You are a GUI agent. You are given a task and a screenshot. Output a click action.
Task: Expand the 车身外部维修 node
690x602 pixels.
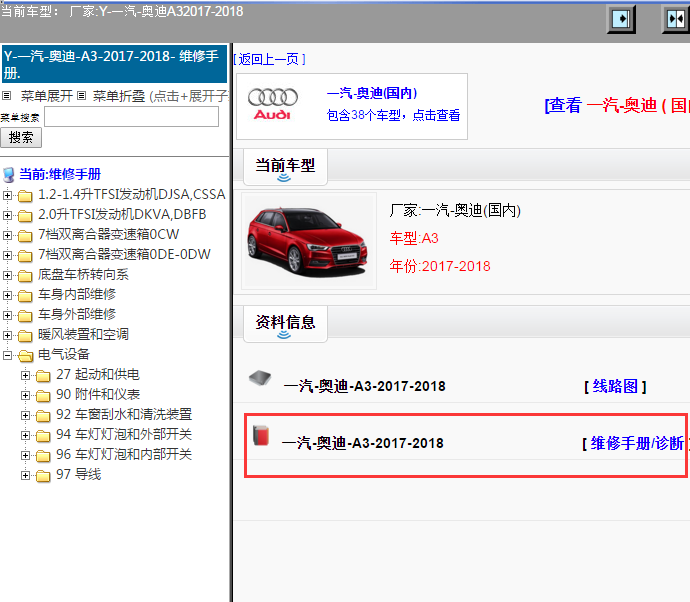[7, 315]
